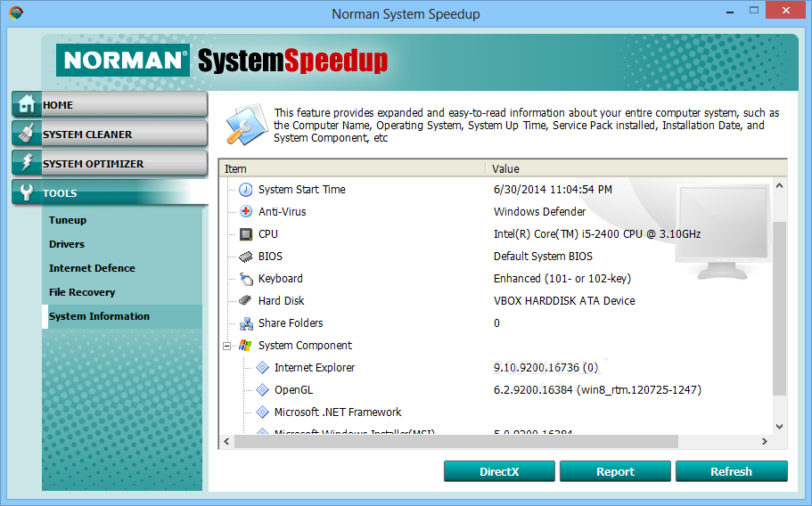Click the Item column header
812x506 pixels.
352,168
